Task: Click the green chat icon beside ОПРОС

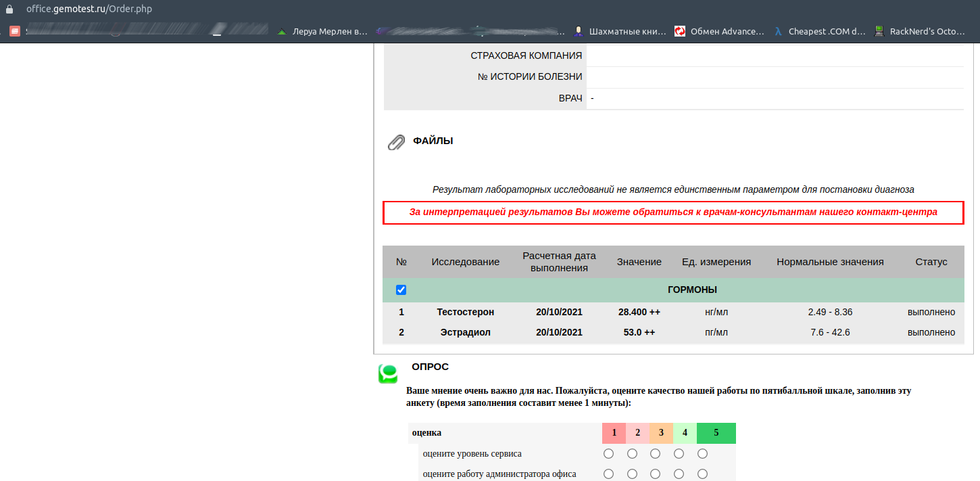Action: (388, 373)
